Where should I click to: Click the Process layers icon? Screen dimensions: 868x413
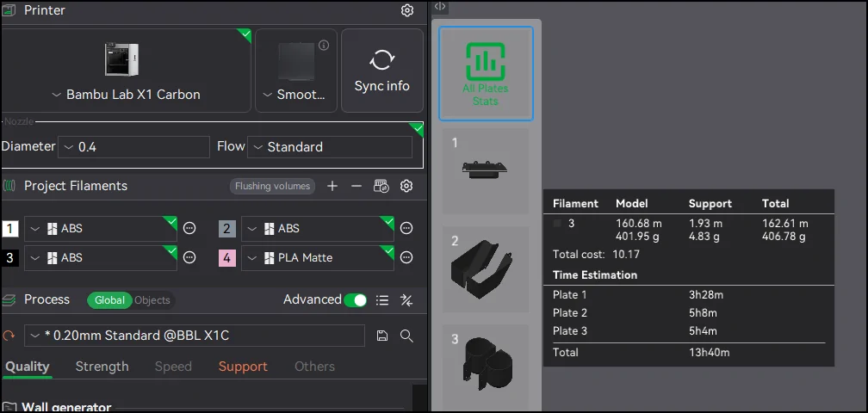point(9,300)
